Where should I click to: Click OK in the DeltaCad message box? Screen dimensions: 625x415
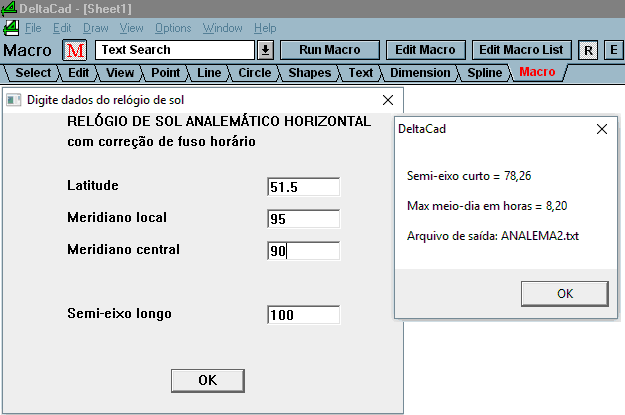[565, 294]
